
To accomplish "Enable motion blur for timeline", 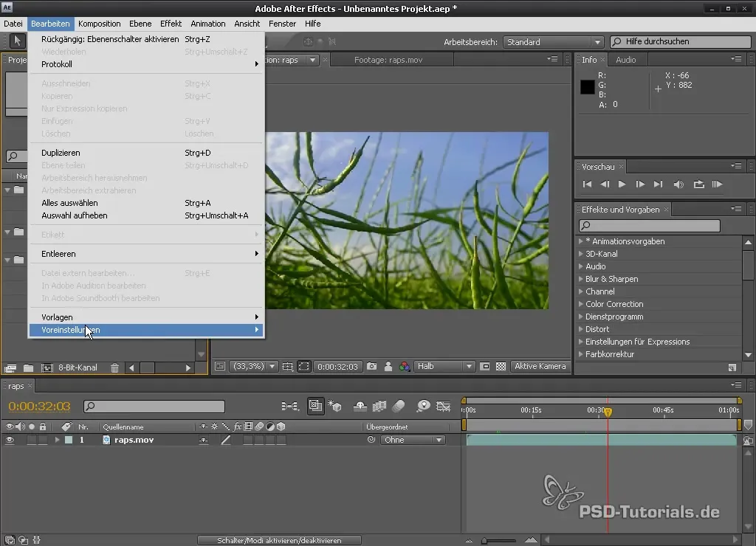I will (398, 406).
